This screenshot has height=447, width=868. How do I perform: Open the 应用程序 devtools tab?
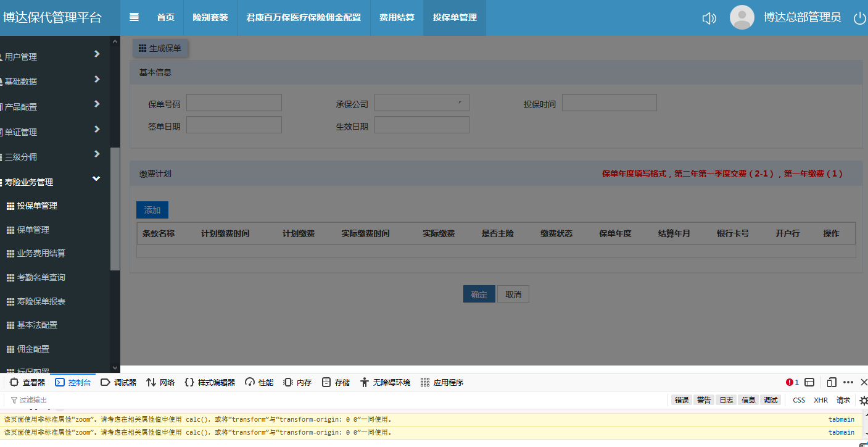[442, 382]
